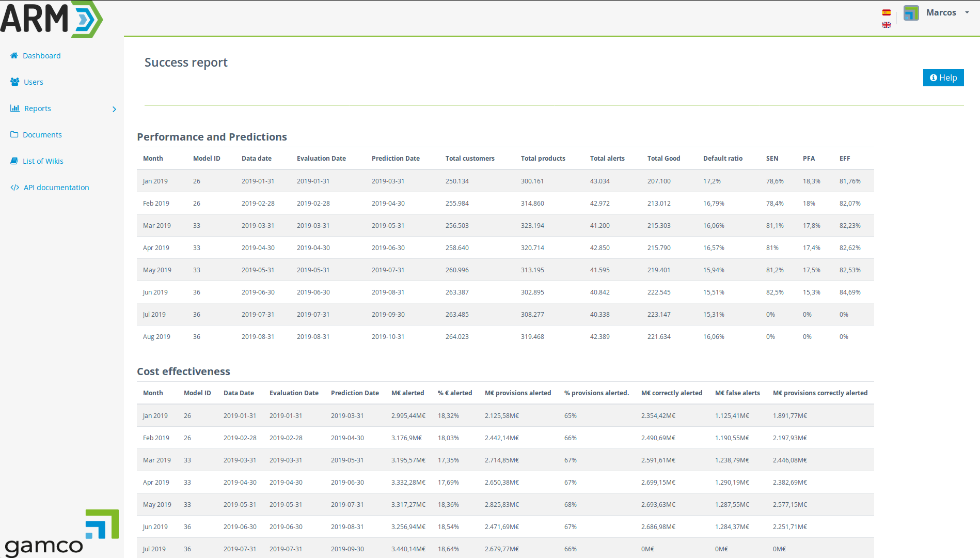Click the Cost effectiveness heading

click(183, 371)
